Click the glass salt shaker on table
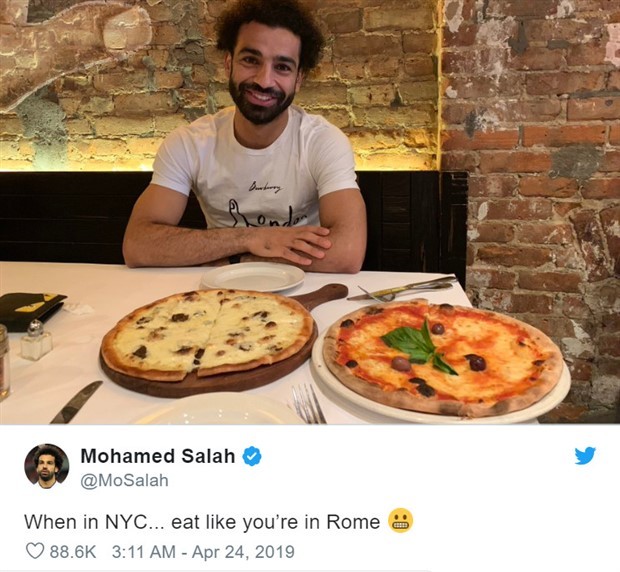 [x=36, y=340]
